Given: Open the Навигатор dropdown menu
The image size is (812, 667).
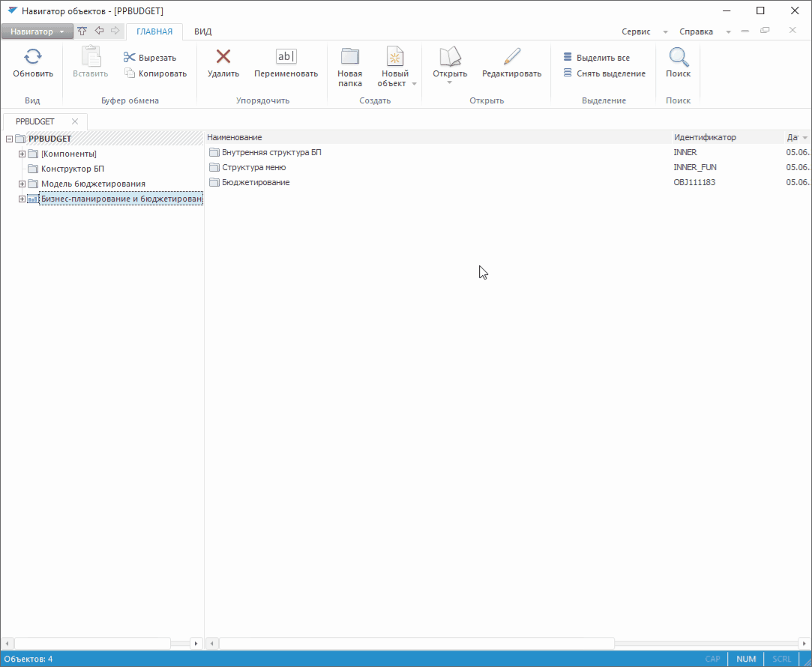Looking at the screenshot, I should pos(37,31).
